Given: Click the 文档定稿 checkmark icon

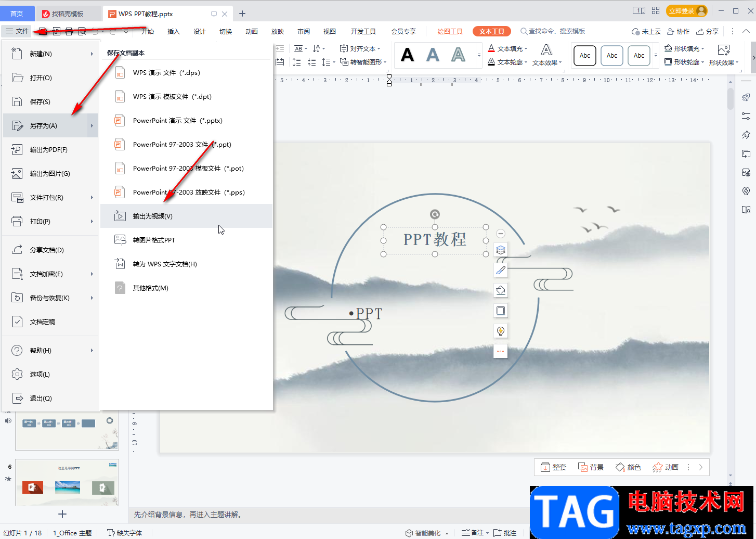Looking at the screenshot, I should pos(17,322).
